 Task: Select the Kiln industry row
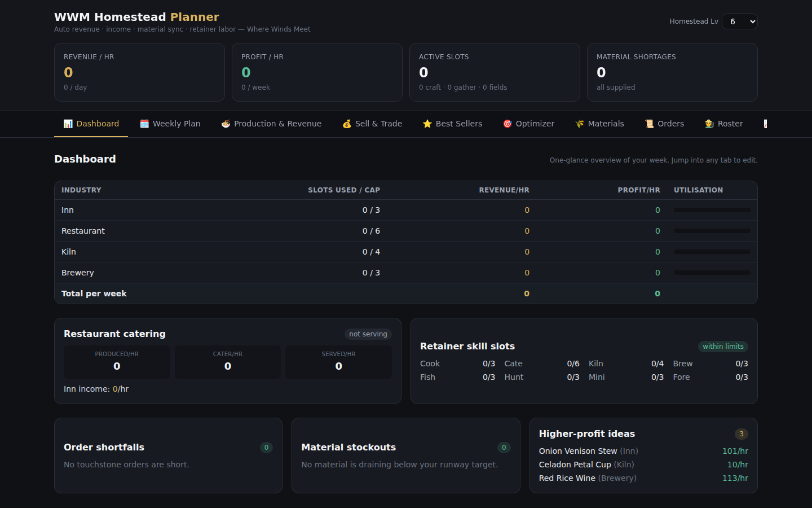click(405, 252)
